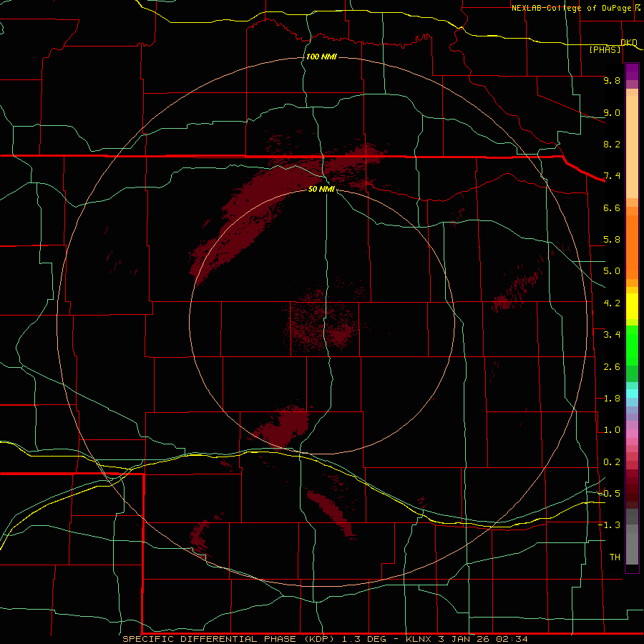This screenshot has height=644, width=644.
Task: Pick the gray segment at the color bar bottom
Action: click(x=632, y=549)
